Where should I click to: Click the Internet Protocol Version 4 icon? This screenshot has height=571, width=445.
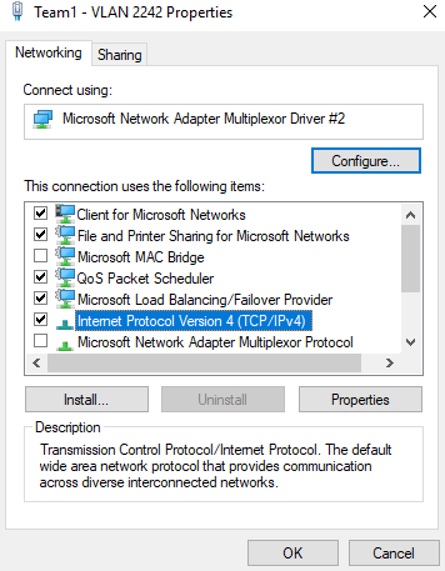65,324
